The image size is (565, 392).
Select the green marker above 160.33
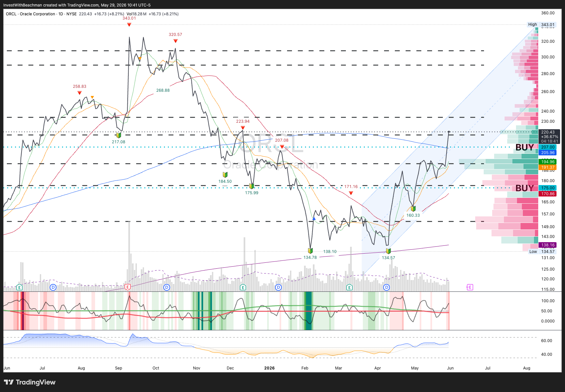[x=413, y=209]
